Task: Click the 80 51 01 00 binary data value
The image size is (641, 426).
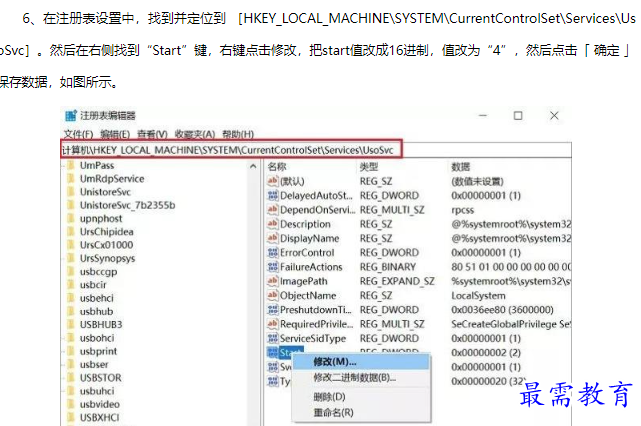Action: click(511, 267)
